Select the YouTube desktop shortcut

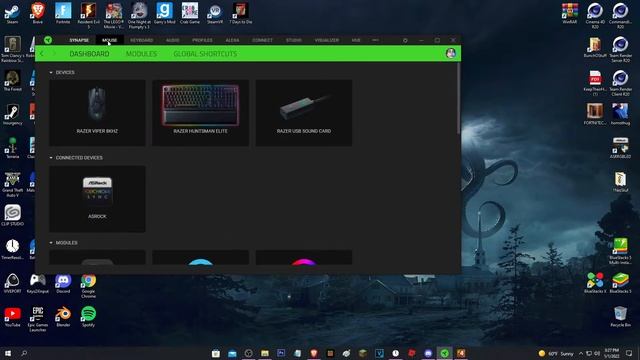[x=12, y=317]
